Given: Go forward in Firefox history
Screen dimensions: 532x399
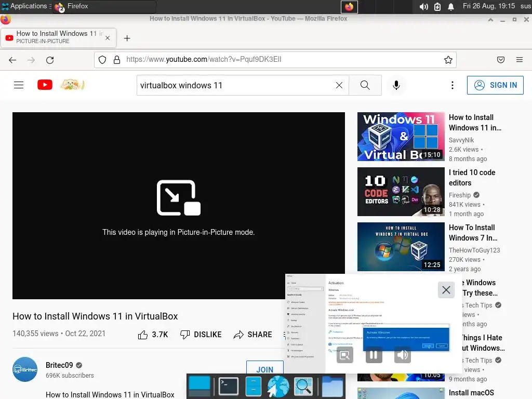Looking at the screenshot, I should point(31,60).
